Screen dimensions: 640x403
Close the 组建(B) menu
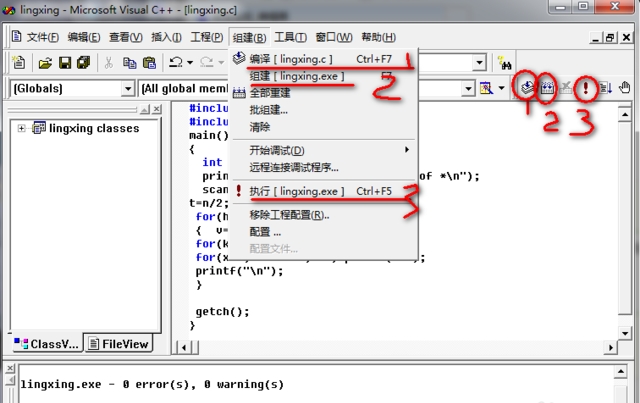pos(249,38)
